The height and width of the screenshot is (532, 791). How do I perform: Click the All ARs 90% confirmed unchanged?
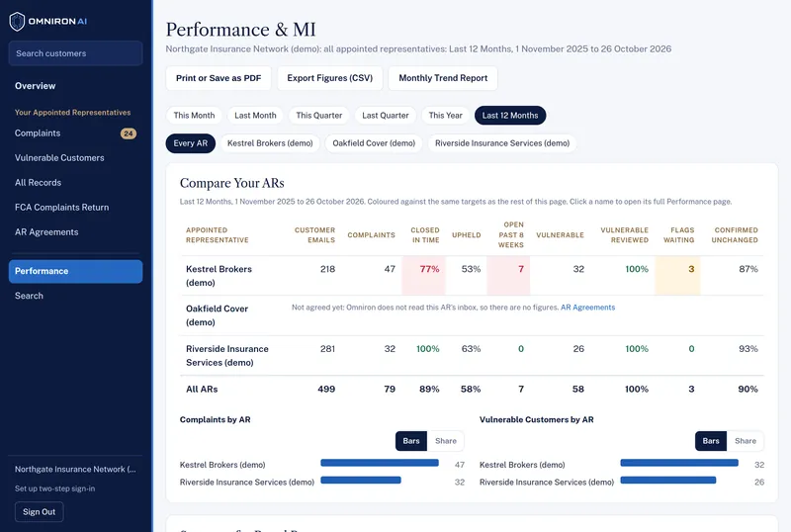[x=748, y=390]
